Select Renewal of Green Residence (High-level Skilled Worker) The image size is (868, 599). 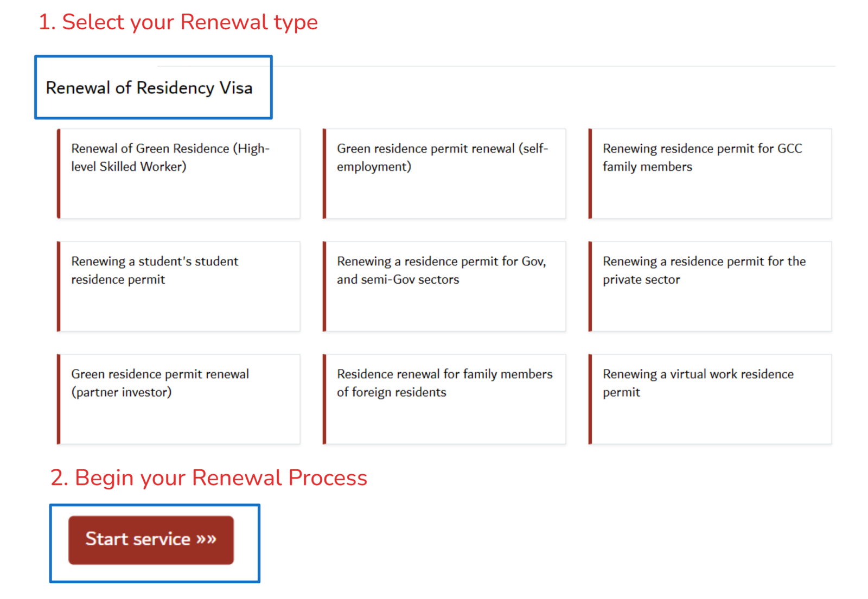pos(179,174)
